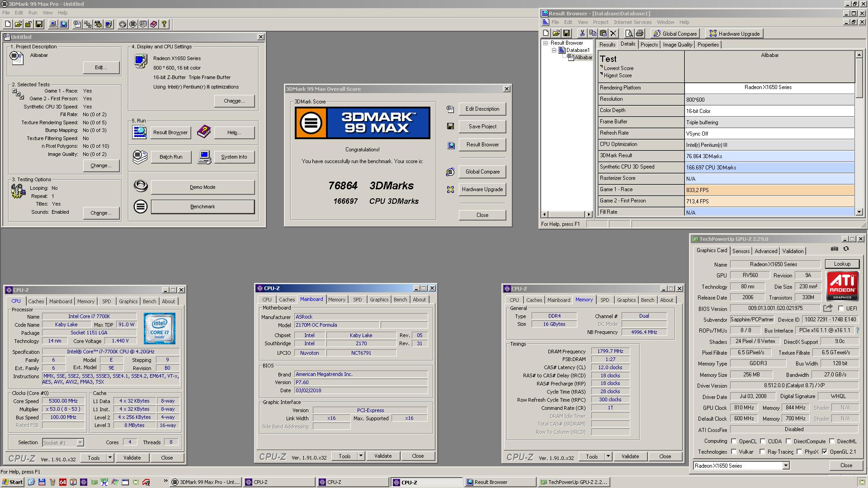Click the Save icon in Result Browser toolbar
Viewport: 868px width, 488px height.
(566, 33)
